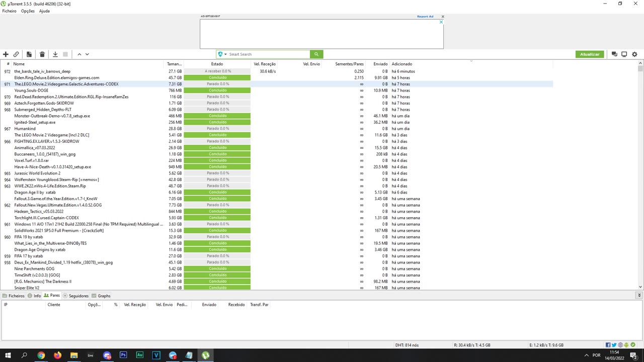Sort by the Nome column header
The height and width of the screenshot is (362, 644).
point(89,64)
